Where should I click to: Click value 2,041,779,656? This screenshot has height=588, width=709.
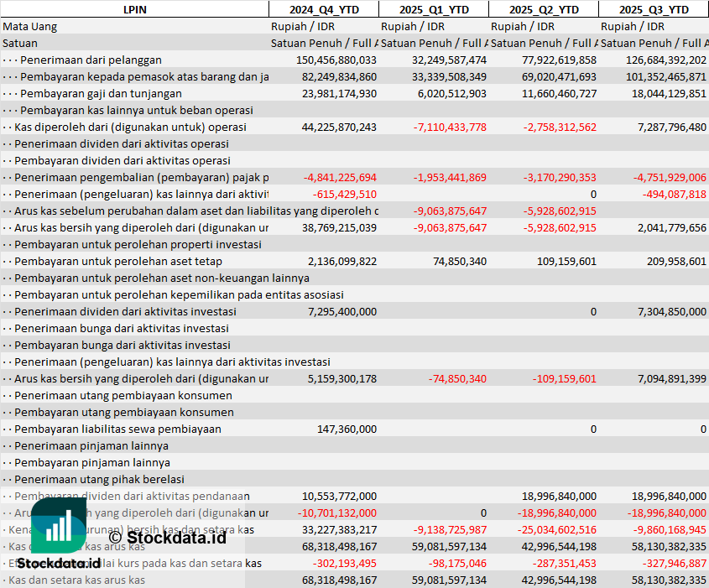[x=672, y=227]
